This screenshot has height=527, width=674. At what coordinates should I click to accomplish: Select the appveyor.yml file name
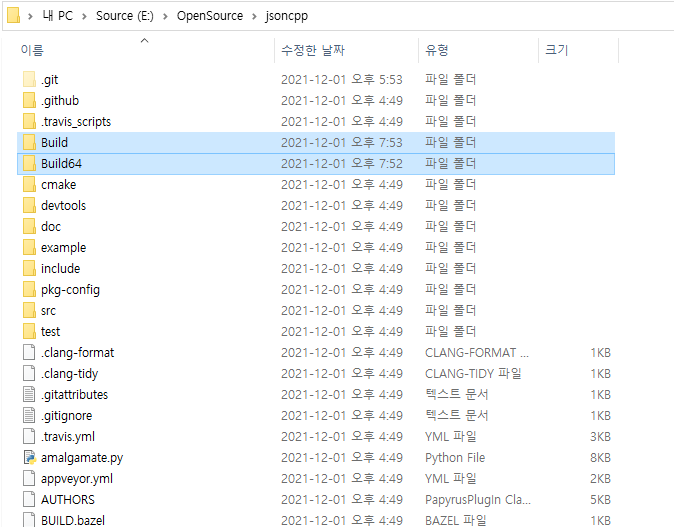(x=77, y=478)
